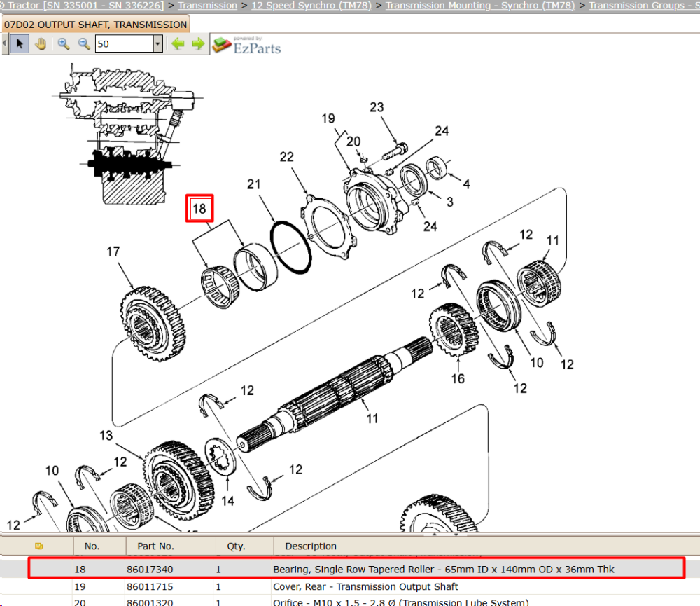Open the zoom percentage dropdown arrow
The image size is (700, 606).
coord(157,44)
